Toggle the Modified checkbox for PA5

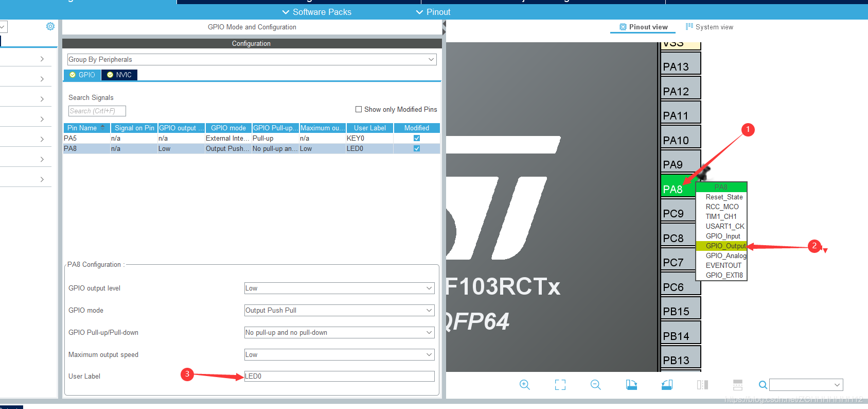(x=417, y=138)
